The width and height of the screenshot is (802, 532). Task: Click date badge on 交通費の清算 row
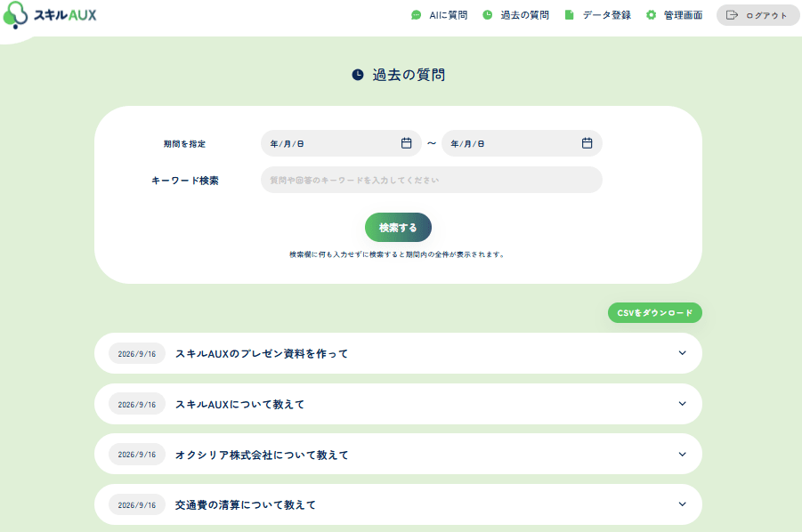[137, 505]
